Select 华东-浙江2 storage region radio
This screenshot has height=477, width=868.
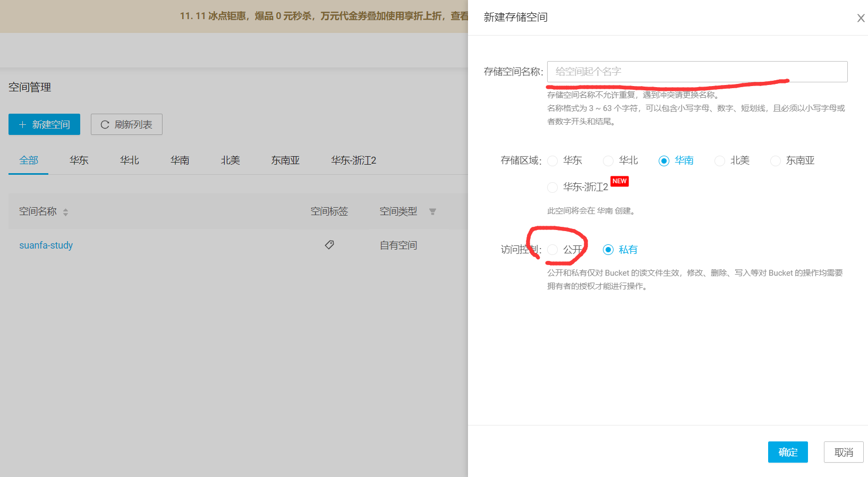pos(552,188)
